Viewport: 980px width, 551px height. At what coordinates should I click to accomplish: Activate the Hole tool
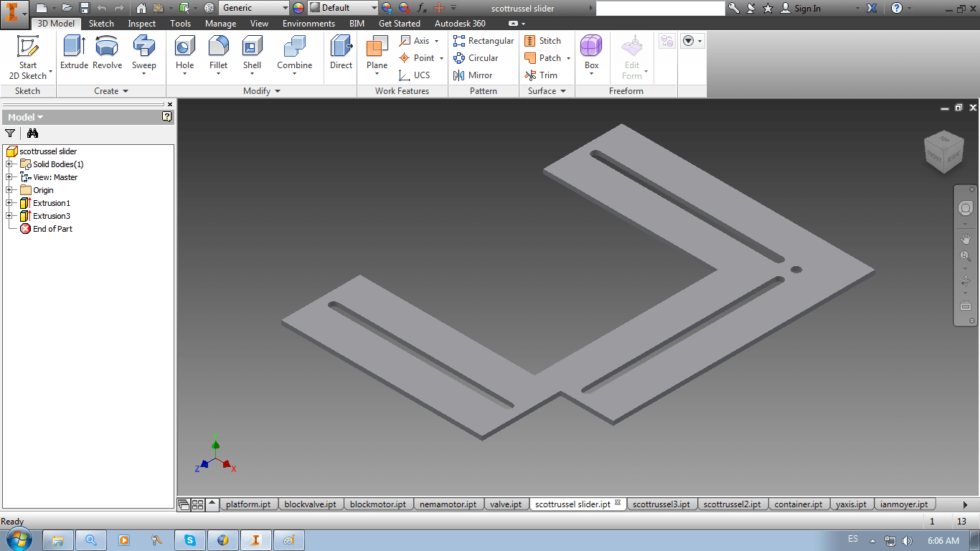184,55
